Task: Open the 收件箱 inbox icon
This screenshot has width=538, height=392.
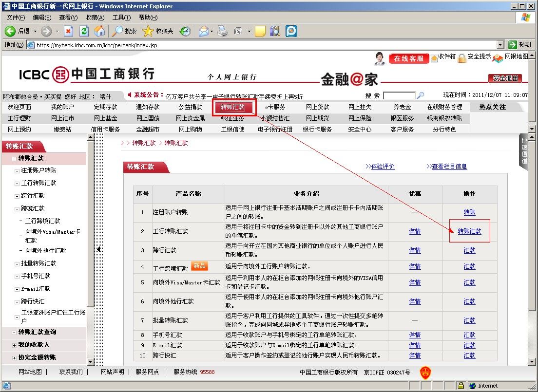Action: [434, 58]
